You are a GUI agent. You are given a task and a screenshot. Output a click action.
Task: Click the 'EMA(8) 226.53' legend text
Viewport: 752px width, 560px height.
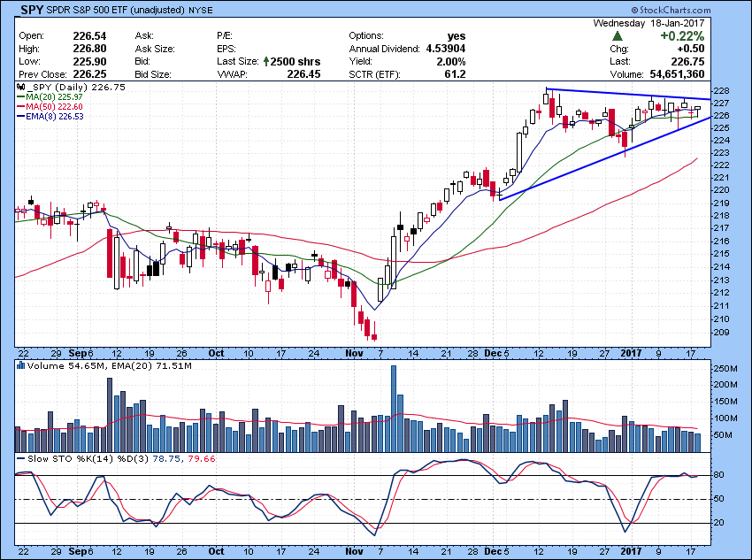pyautogui.click(x=55, y=116)
